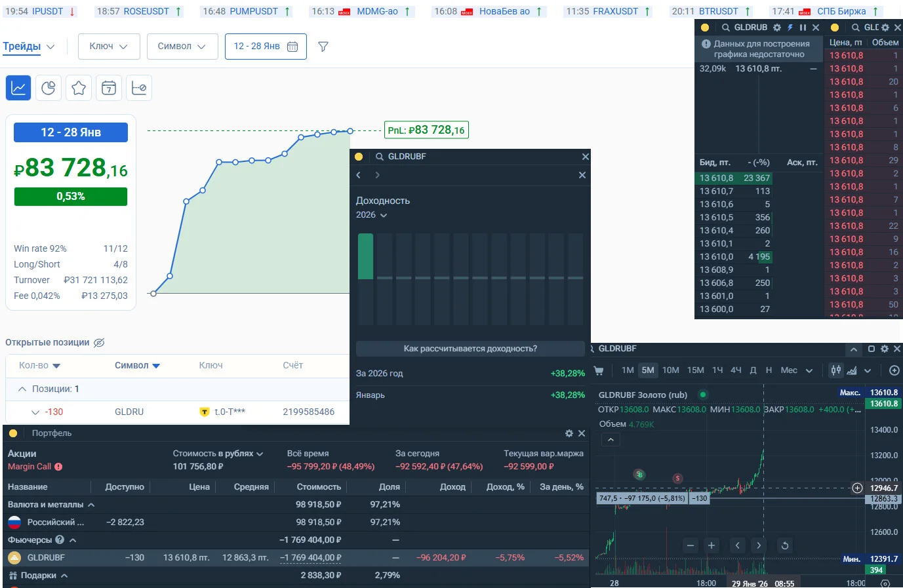Click the Margin Call warning icon
The height and width of the screenshot is (588, 903).
point(58,467)
